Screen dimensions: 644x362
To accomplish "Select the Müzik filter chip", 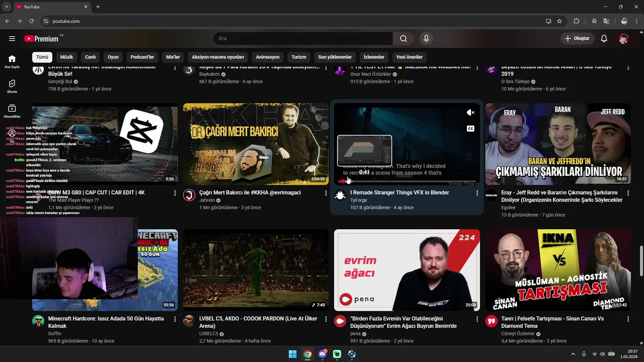I will [67, 57].
